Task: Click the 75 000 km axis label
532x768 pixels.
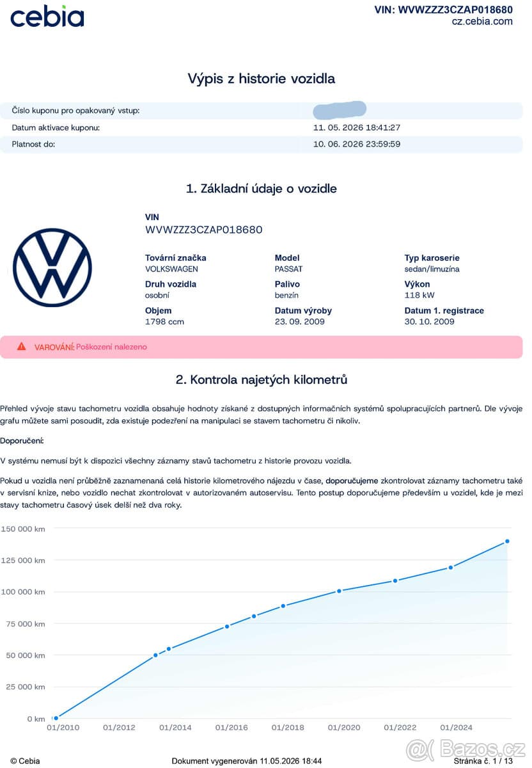Action: coord(26,624)
